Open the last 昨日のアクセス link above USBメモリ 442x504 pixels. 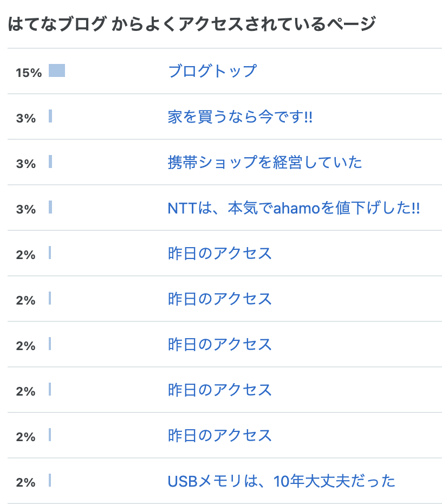[x=220, y=435]
